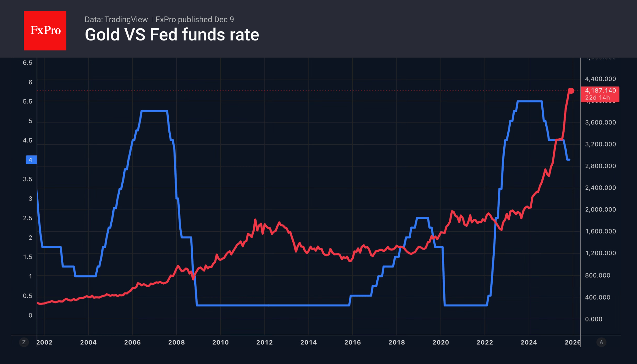Click the 4,400.000 right price scale label
Viewport: 637px width, 364px height.
[600, 79]
